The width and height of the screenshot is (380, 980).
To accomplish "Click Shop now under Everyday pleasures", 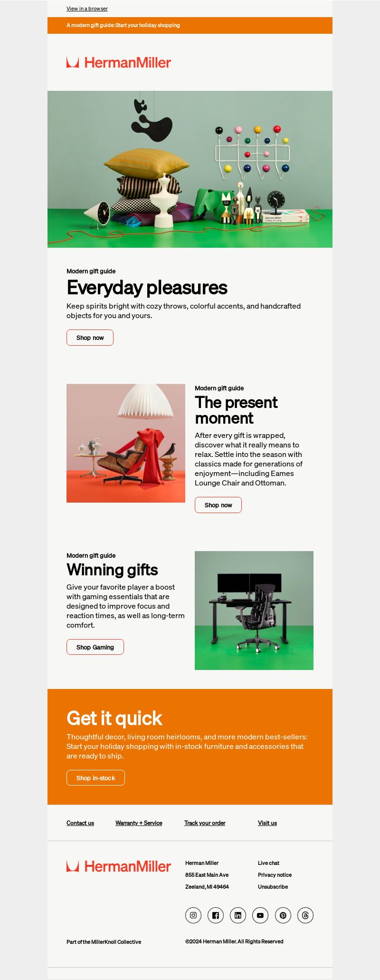I will pos(90,338).
